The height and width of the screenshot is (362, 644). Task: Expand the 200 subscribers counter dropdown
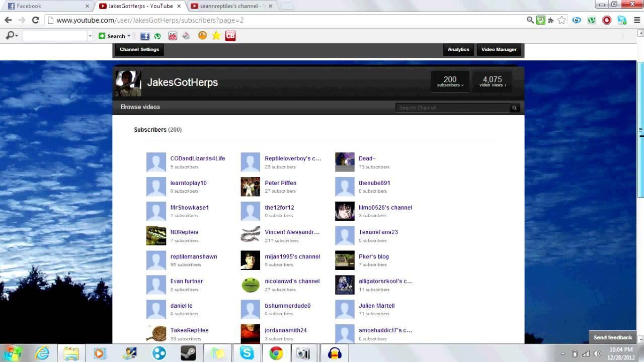click(x=450, y=81)
